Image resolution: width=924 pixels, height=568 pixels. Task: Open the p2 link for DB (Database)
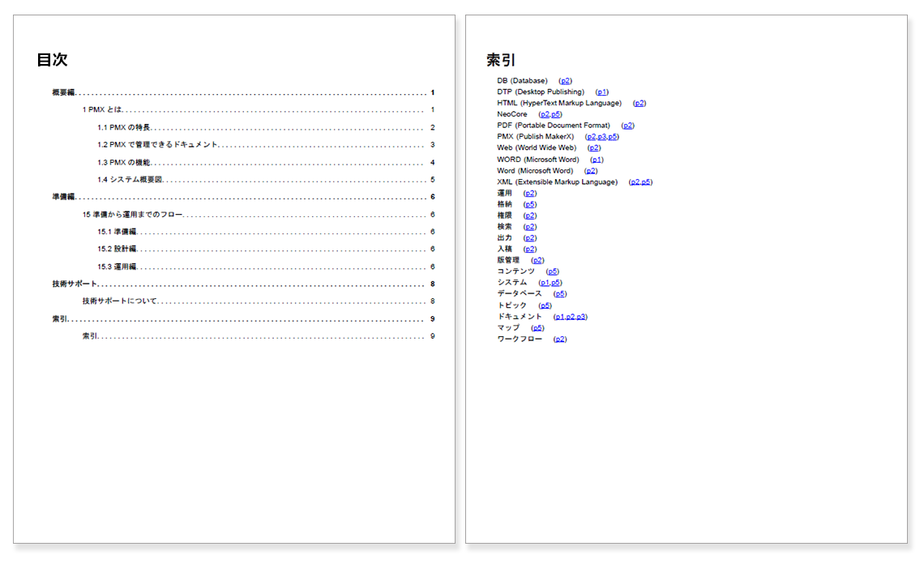coord(566,79)
